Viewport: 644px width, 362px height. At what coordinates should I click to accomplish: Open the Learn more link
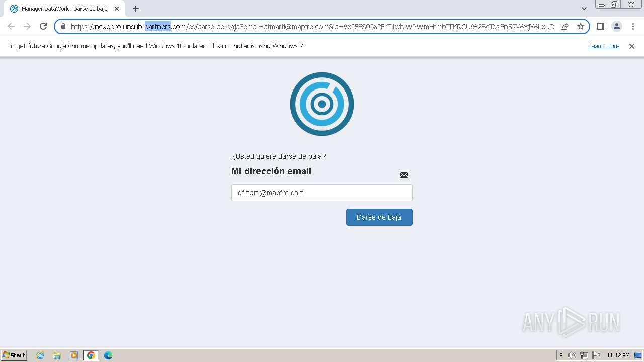pos(604,46)
